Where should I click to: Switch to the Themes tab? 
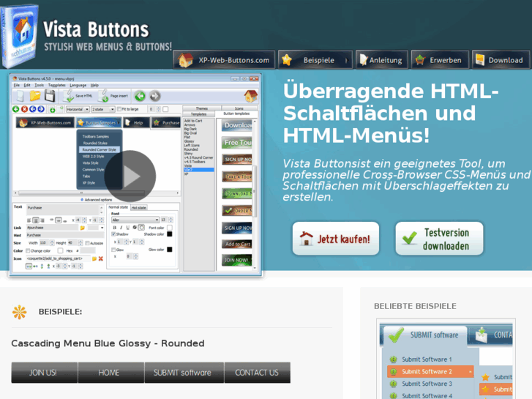(202, 108)
